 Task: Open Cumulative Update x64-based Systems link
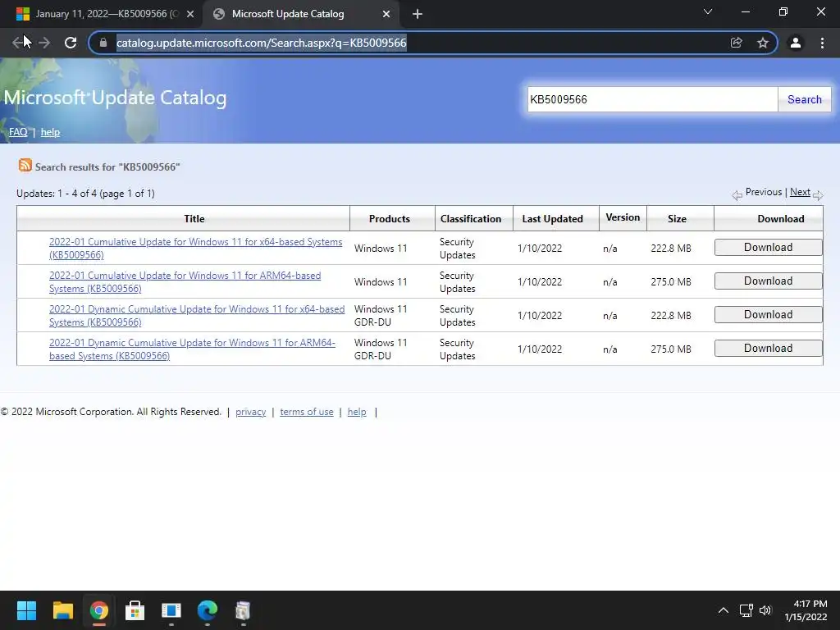(x=195, y=249)
